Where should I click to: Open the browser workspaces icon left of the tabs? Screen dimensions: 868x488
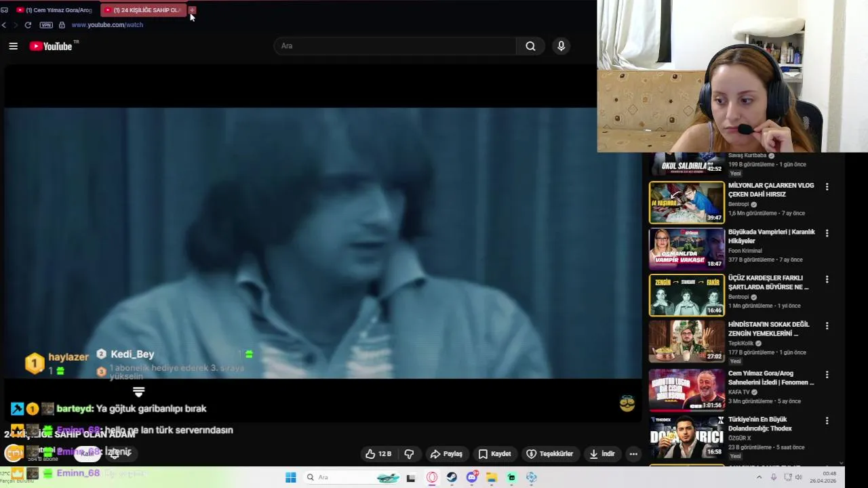(x=4, y=10)
